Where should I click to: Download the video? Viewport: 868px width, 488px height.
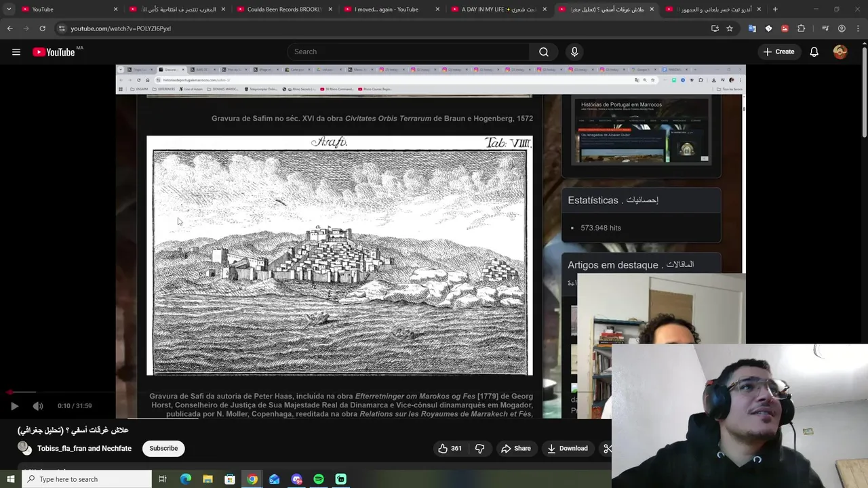568,449
